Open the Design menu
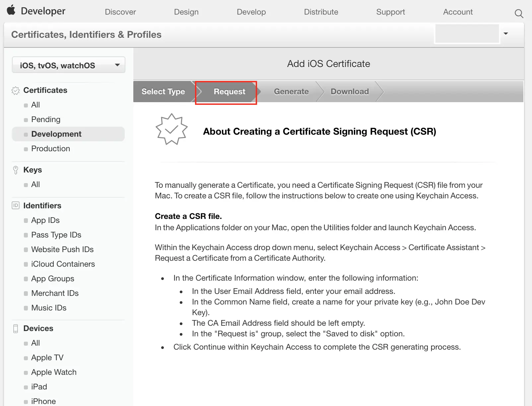This screenshot has height=406, width=532. [186, 12]
